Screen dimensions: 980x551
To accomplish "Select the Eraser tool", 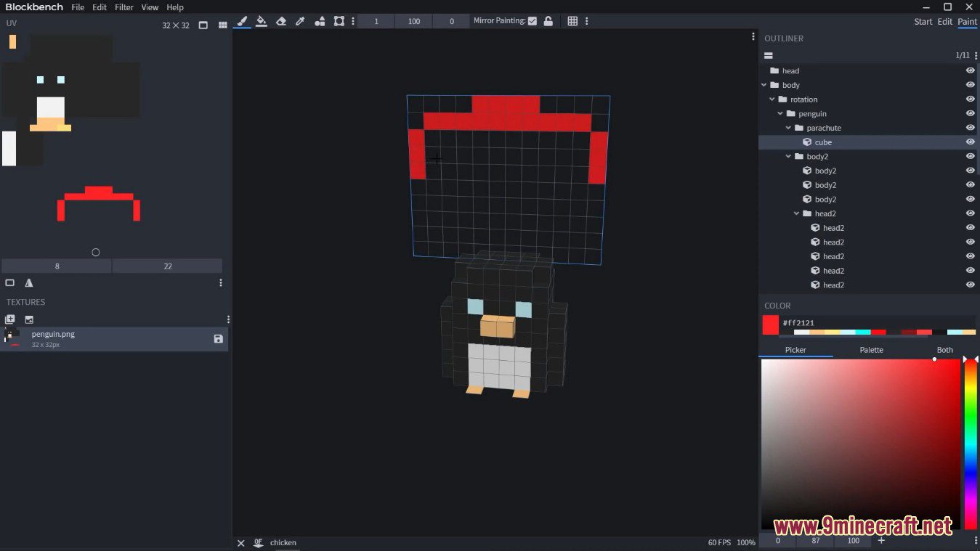I will click(281, 21).
